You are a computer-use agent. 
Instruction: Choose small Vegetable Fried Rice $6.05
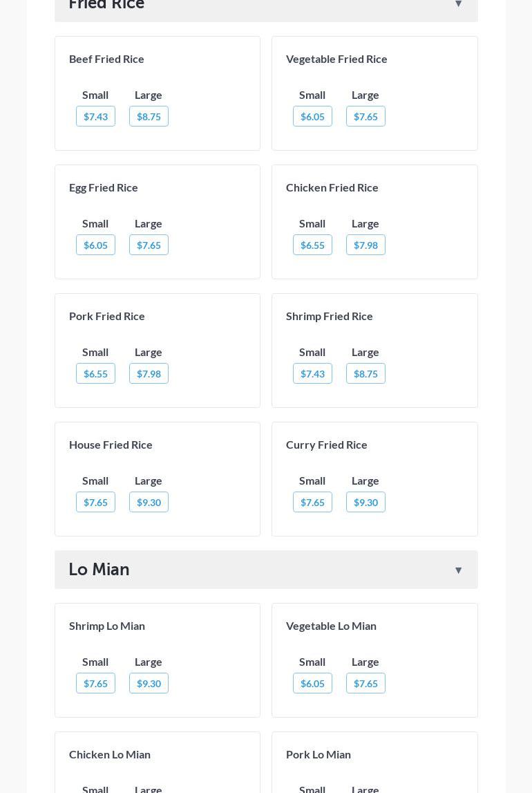tap(312, 116)
